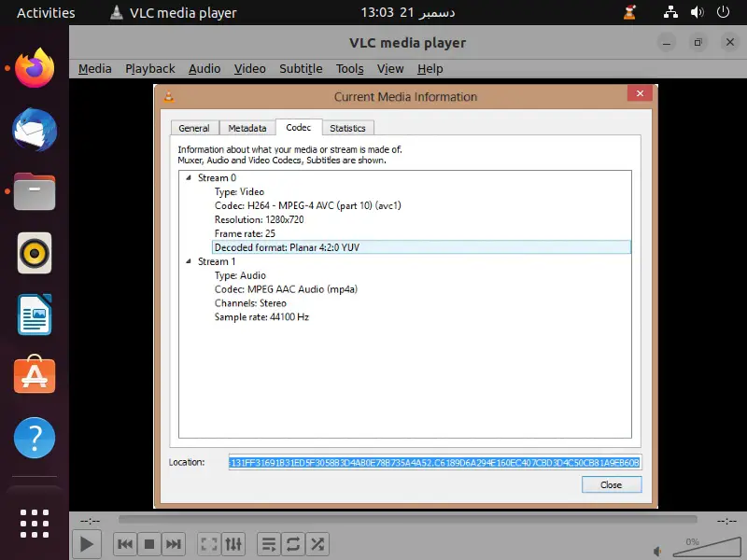Select the 'Stream 1' label
The width and height of the screenshot is (747, 560).
pos(217,261)
